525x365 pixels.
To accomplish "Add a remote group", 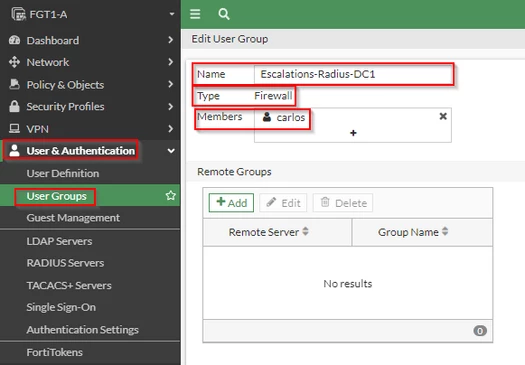I will [231, 203].
